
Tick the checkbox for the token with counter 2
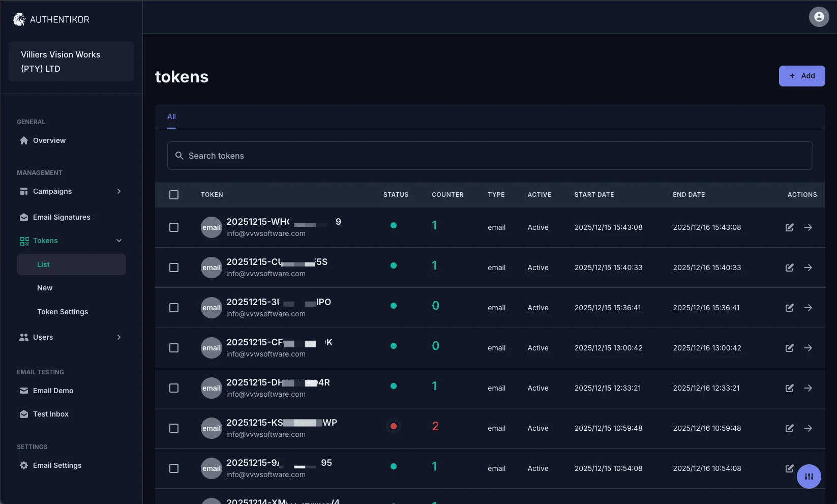[174, 428]
